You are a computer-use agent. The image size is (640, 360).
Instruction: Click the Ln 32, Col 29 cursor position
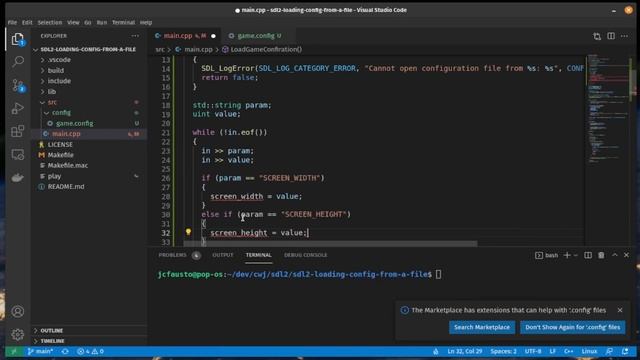[464, 351]
